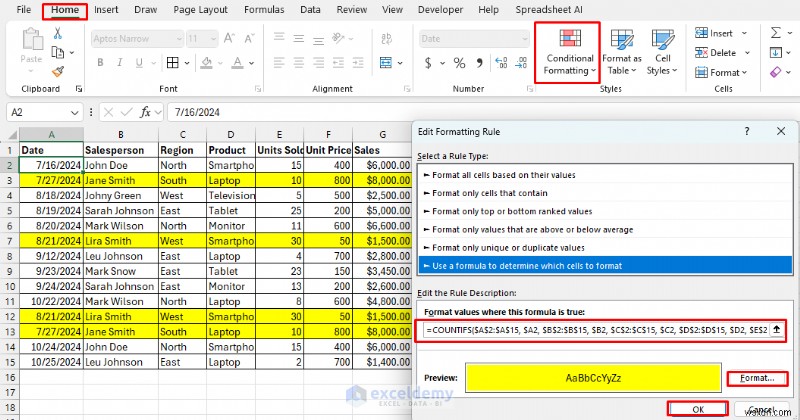The width and height of the screenshot is (800, 420).
Task: Click the dialog Help question mark
Action: point(747,131)
